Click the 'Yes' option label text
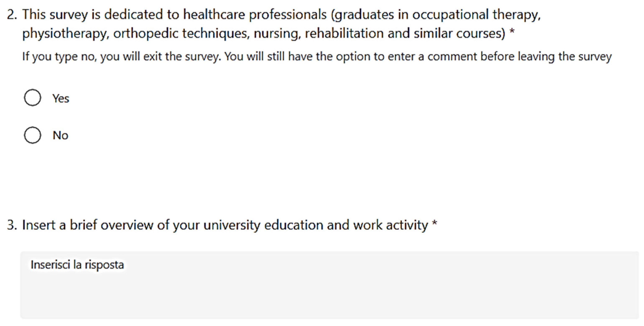 pos(61,98)
